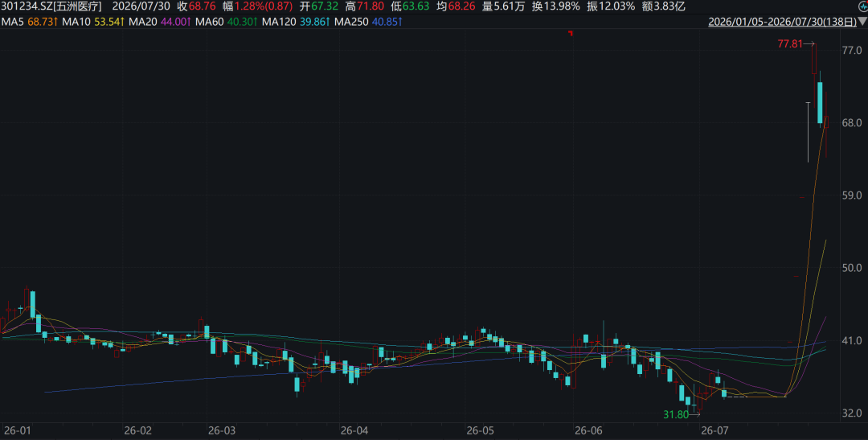This screenshot has width=868, height=440.
Task: Select the MA20 44.00 indicator label
Action: (161, 23)
